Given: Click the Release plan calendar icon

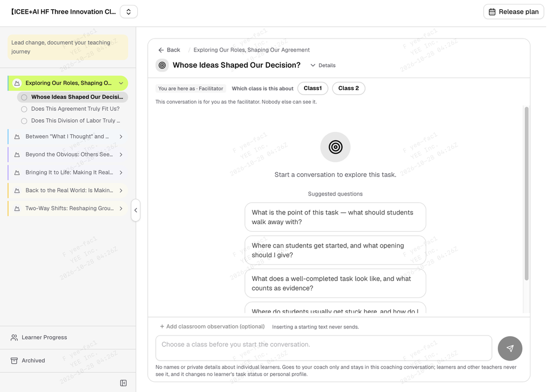Looking at the screenshot, I should click(492, 12).
